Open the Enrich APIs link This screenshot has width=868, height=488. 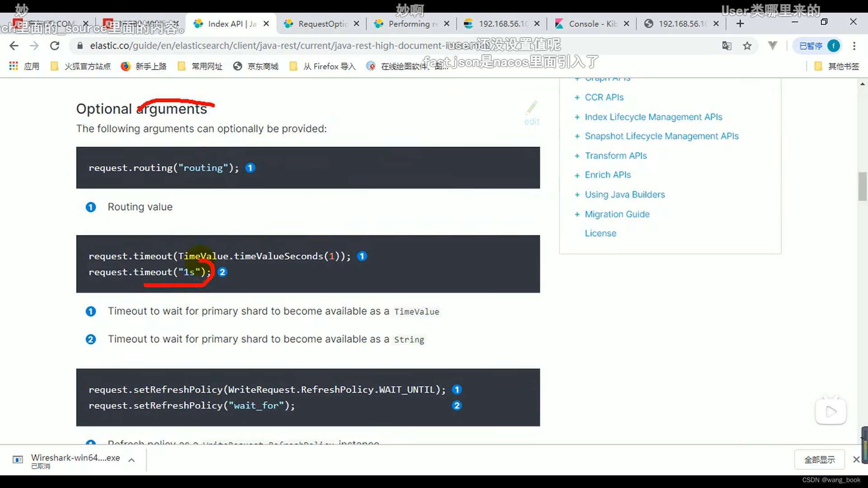[x=608, y=175]
